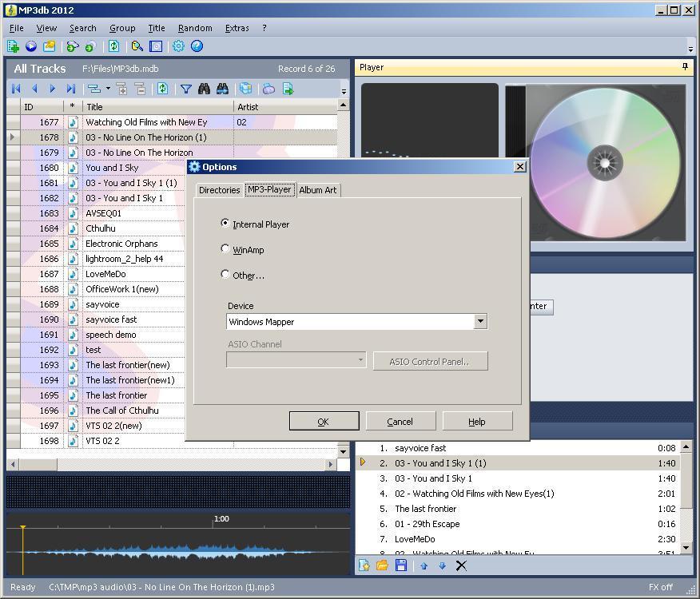Image resolution: width=700 pixels, height=599 pixels.
Task: Open the Group menu
Action: 122,28
